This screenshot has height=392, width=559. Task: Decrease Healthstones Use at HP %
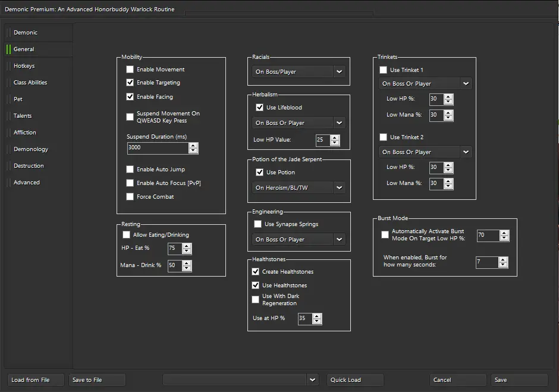316,321
